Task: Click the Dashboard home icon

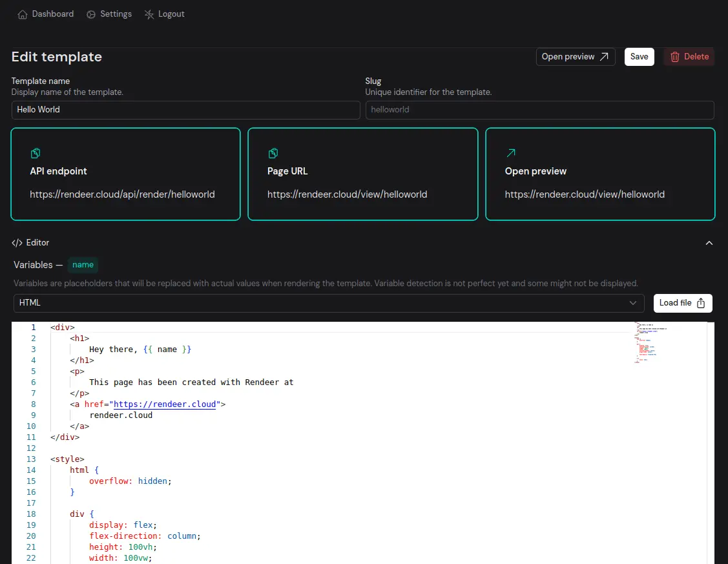Action: [x=22, y=14]
